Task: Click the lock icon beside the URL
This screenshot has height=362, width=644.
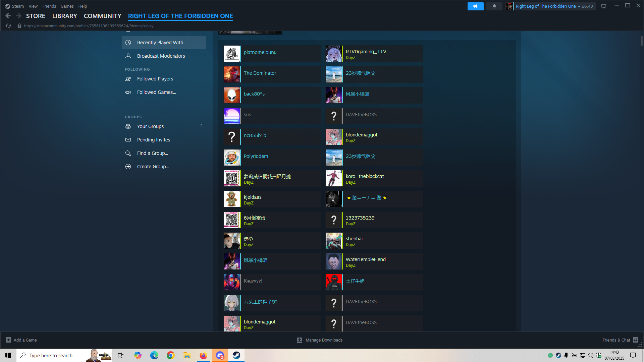Action: pyautogui.click(x=19, y=26)
